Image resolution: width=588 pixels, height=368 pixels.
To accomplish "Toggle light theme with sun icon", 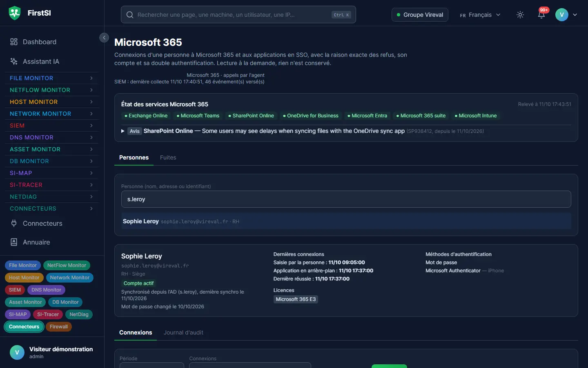I will pyautogui.click(x=520, y=15).
